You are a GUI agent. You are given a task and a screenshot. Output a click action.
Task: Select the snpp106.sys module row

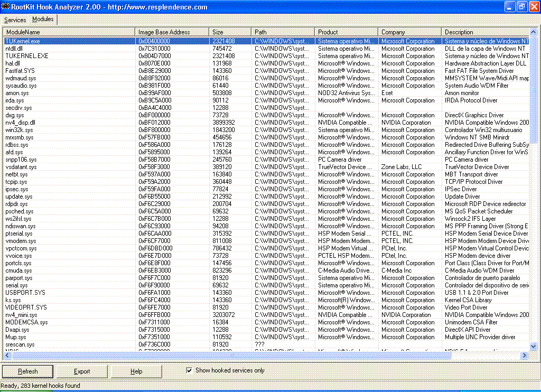coord(266,160)
